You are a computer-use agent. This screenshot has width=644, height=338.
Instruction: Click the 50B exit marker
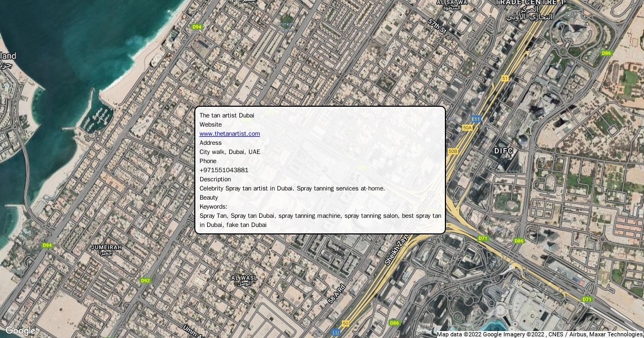click(x=453, y=151)
